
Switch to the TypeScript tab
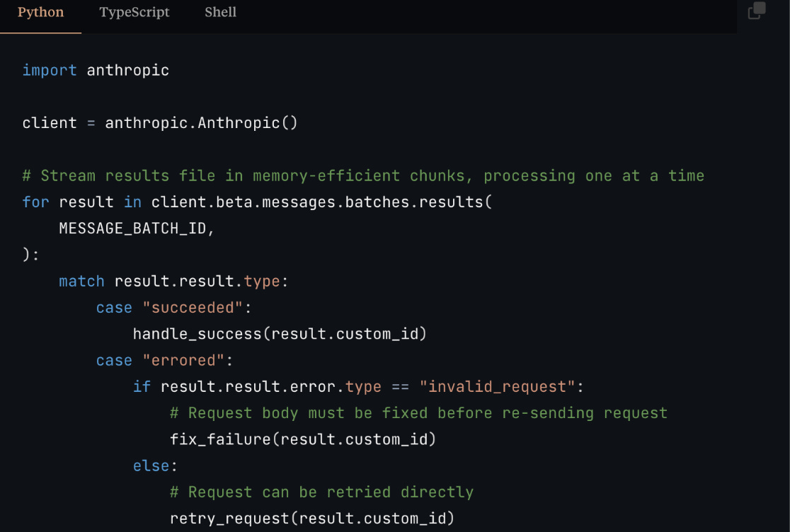134,12
